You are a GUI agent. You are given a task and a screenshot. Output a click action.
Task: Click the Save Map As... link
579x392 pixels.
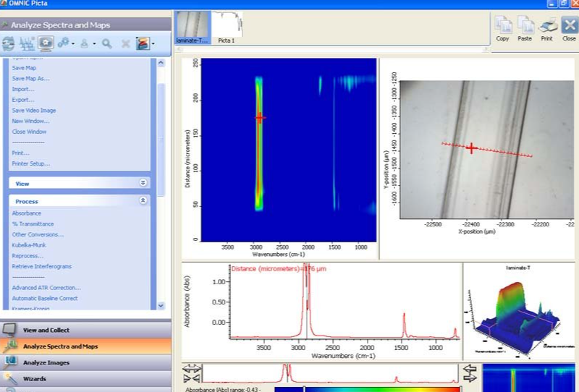pyautogui.click(x=31, y=78)
